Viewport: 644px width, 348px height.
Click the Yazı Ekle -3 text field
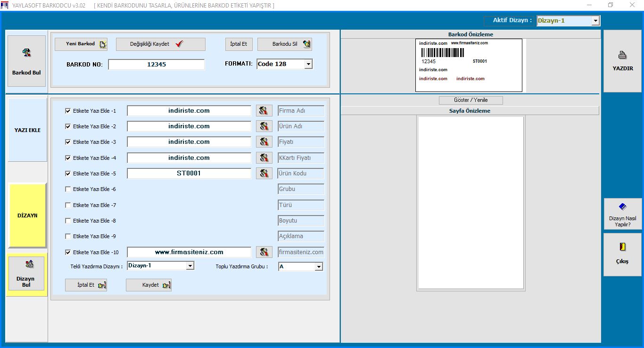point(189,142)
